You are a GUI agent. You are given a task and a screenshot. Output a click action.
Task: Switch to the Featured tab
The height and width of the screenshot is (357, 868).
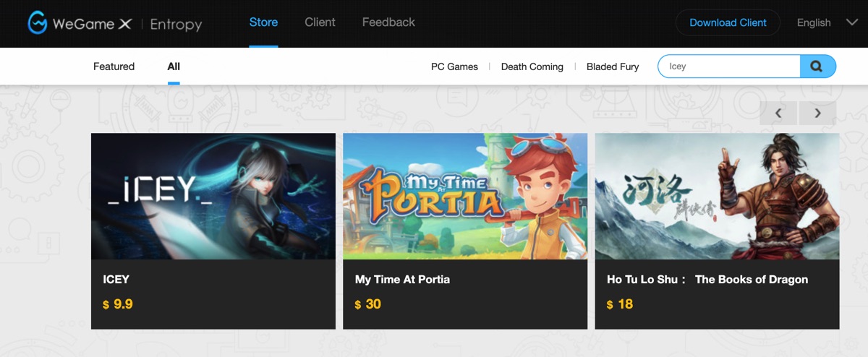[114, 66]
